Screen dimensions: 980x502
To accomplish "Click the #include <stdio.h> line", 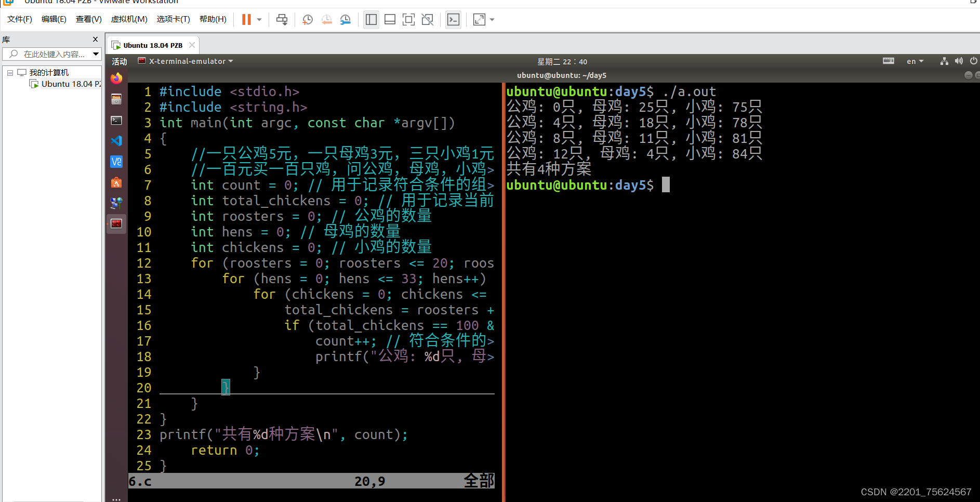I will 229,91.
